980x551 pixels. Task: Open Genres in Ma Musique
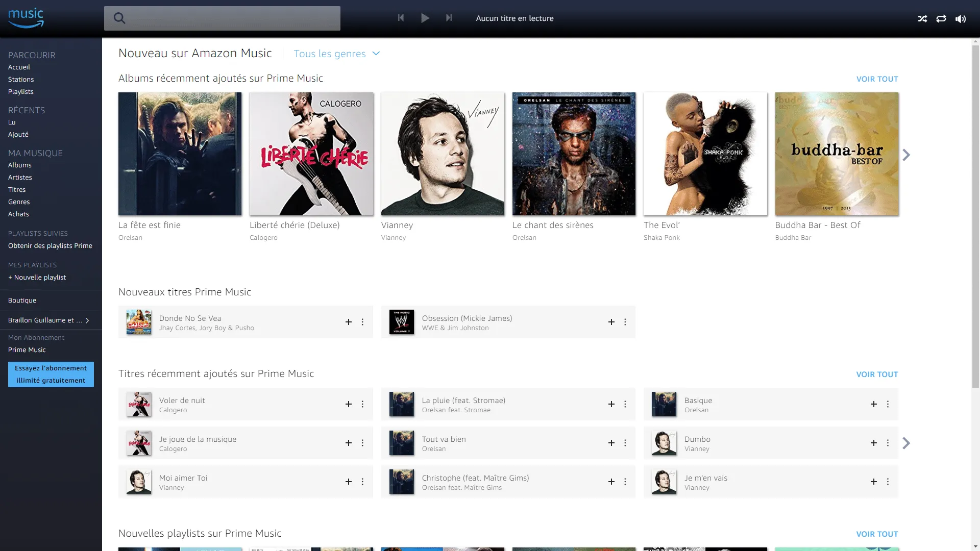(x=19, y=202)
